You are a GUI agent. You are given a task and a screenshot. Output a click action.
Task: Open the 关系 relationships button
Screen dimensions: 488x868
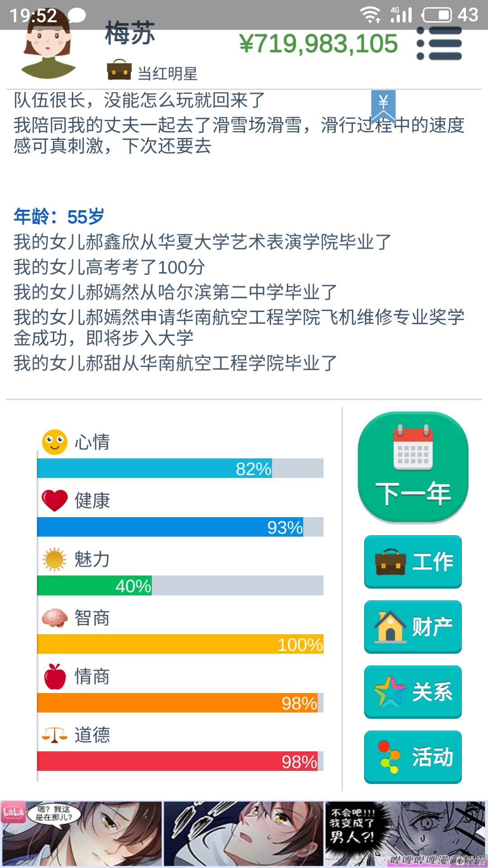[413, 692]
